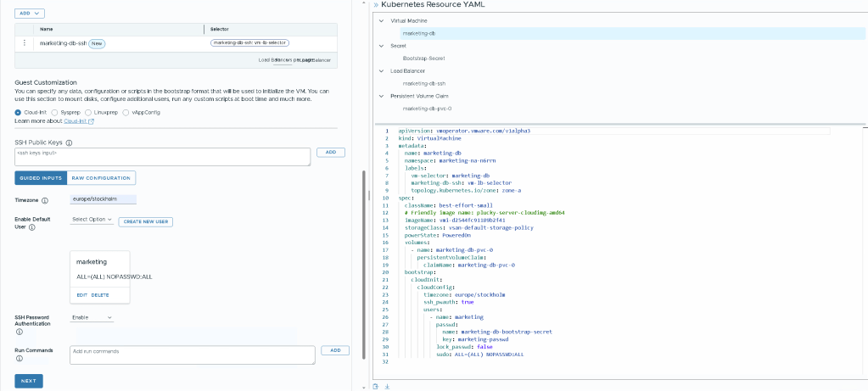
Task: Copy YAML using the copy icon
Action: pos(376,386)
